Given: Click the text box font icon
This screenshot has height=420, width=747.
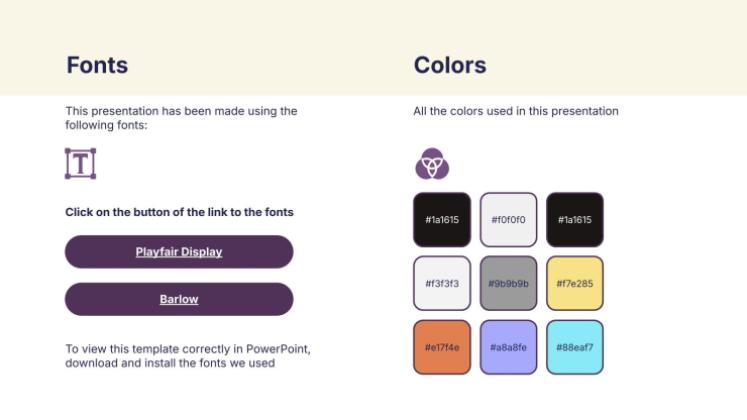Looking at the screenshot, I should tap(80, 163).
